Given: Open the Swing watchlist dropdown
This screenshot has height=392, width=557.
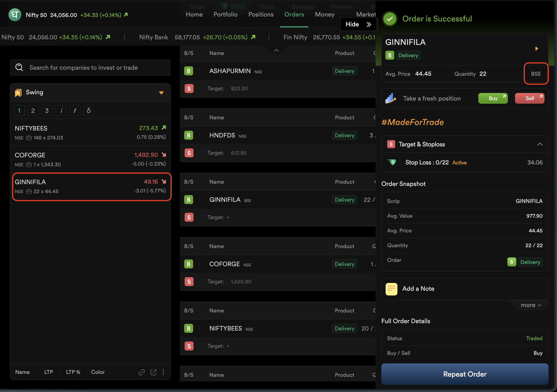Looking at the screenshot, I should tap(161, 93).
